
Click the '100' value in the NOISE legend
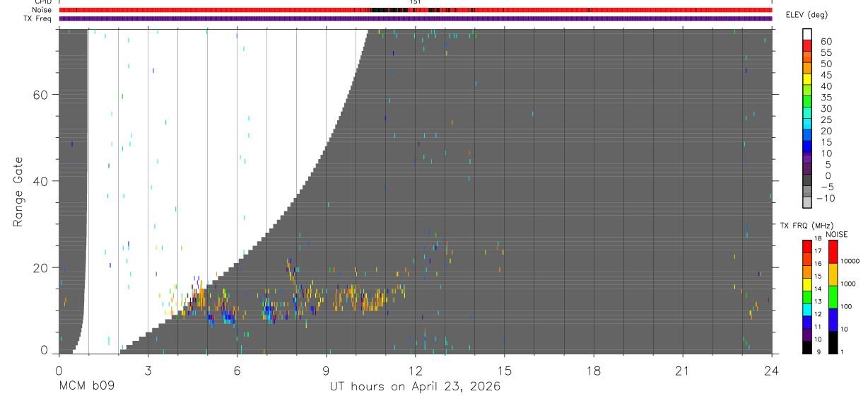click(x=846, y=307)
